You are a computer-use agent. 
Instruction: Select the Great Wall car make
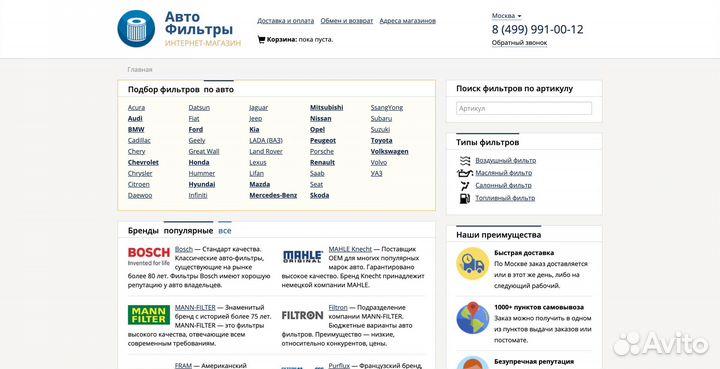[204, 151]
